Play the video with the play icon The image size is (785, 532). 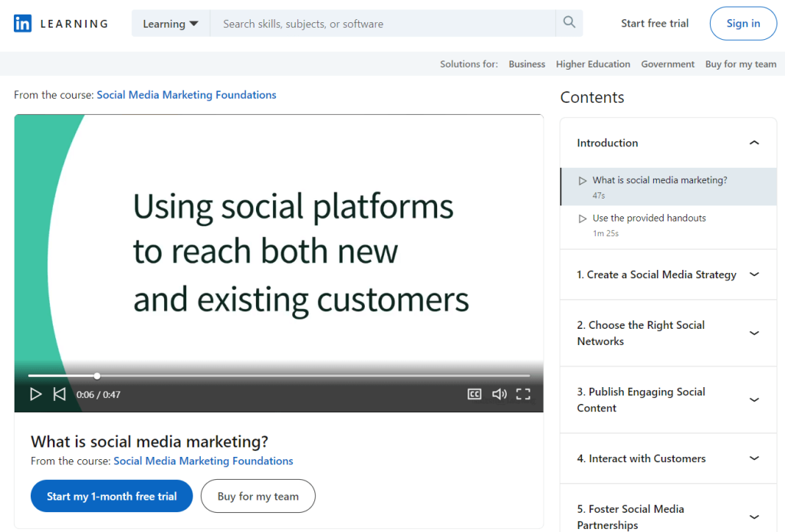click(35, 394)
